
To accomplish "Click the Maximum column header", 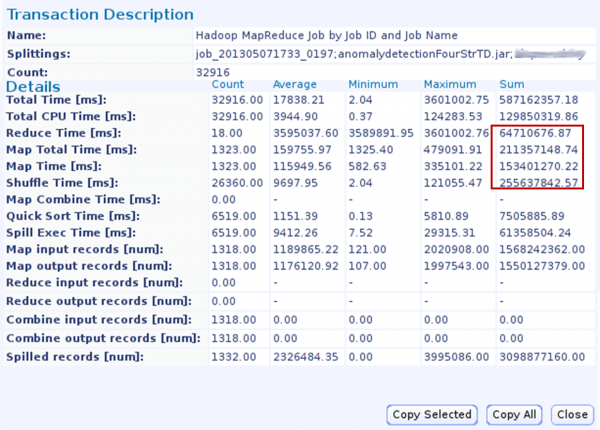I will coord(450,84).
